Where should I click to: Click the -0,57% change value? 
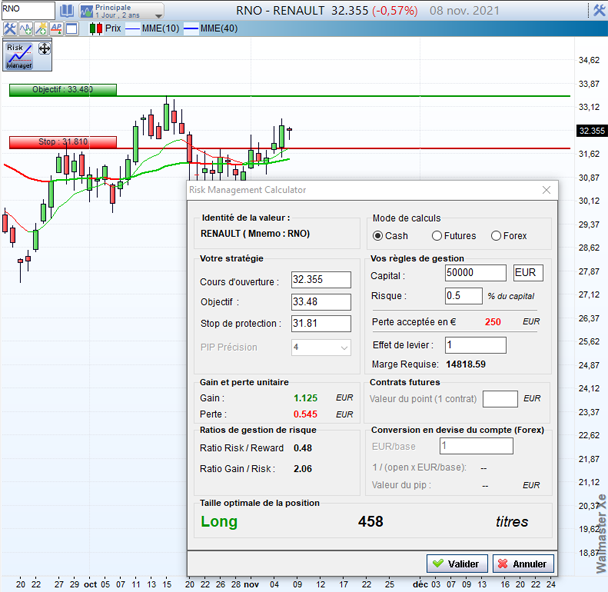tap(395, 11)
